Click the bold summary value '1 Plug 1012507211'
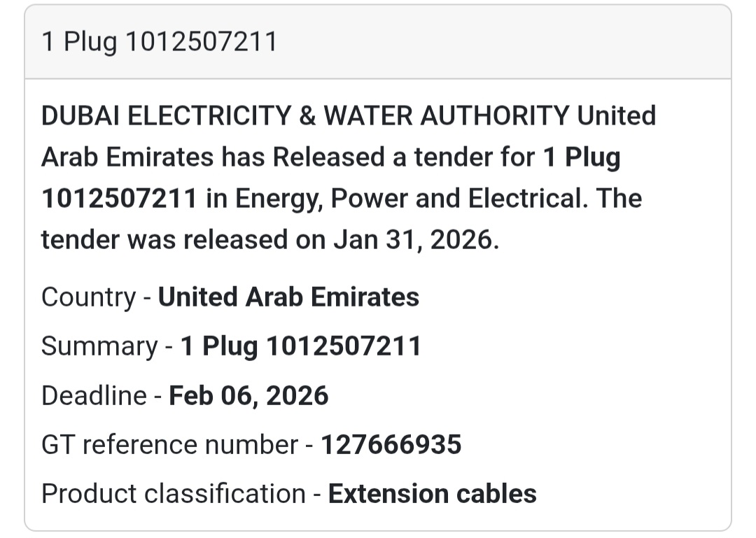The image size is (756, 538). coord(301,347)
